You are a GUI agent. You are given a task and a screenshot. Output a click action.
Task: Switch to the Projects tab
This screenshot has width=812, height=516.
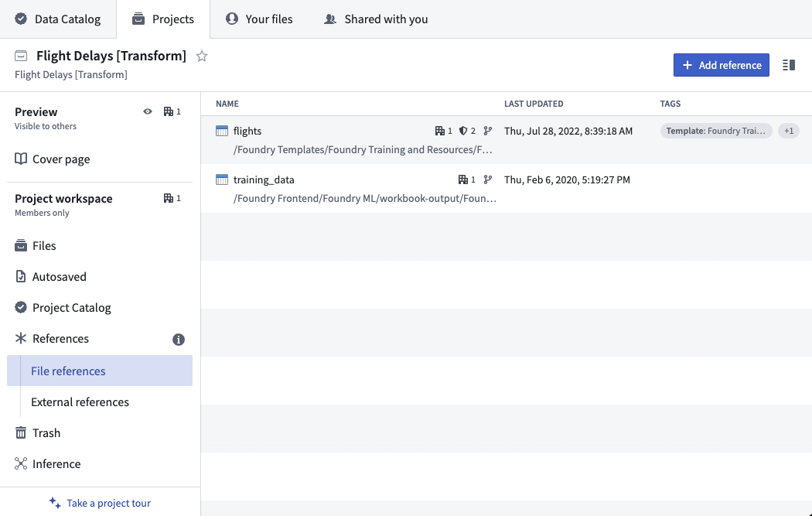[163, 19]
